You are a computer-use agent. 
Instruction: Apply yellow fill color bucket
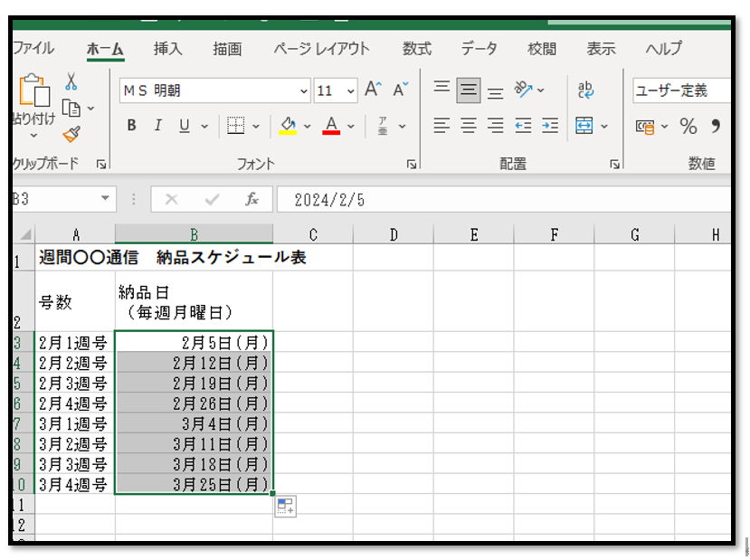(288, 126)
